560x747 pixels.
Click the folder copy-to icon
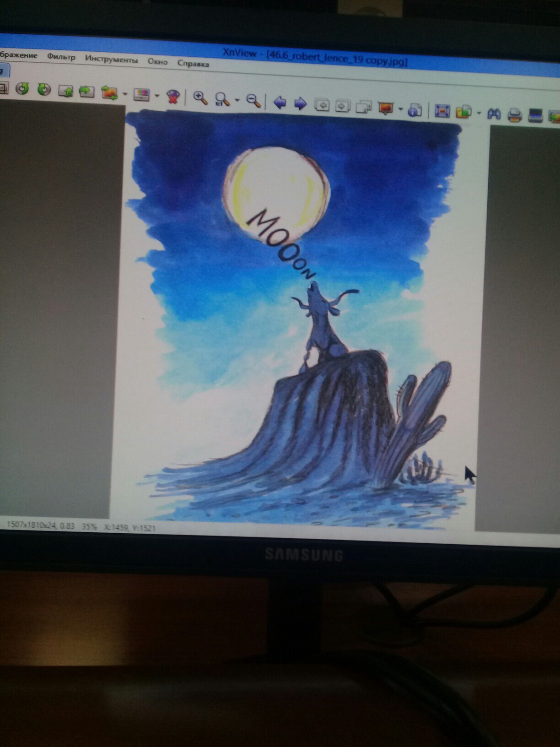click(x=463, y=112)
